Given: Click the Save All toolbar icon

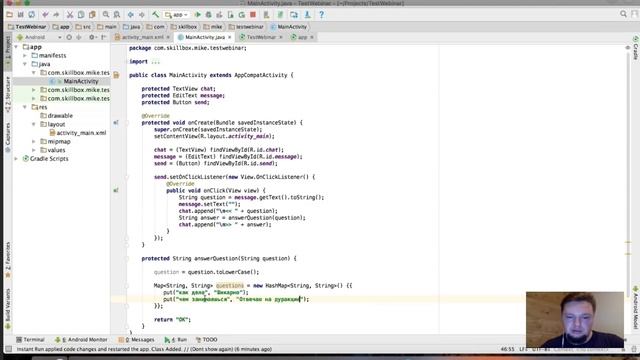Looking at the screenshot, I should tap(20, 15).
